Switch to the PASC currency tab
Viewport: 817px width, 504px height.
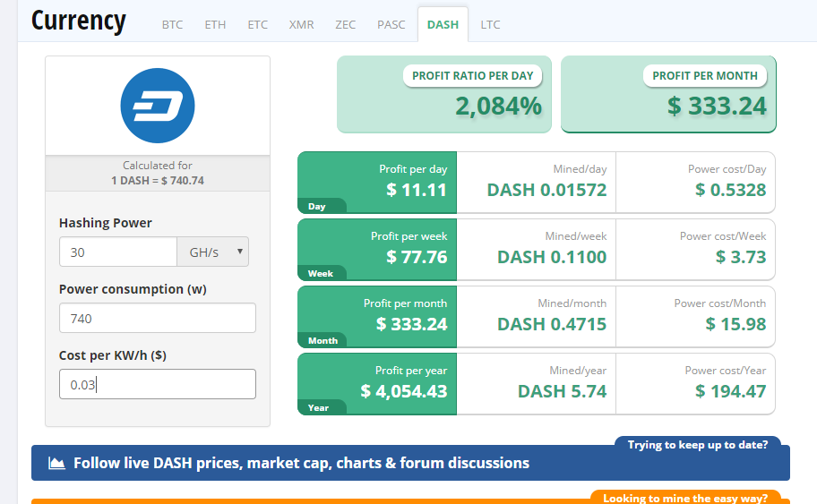(391, 24)
